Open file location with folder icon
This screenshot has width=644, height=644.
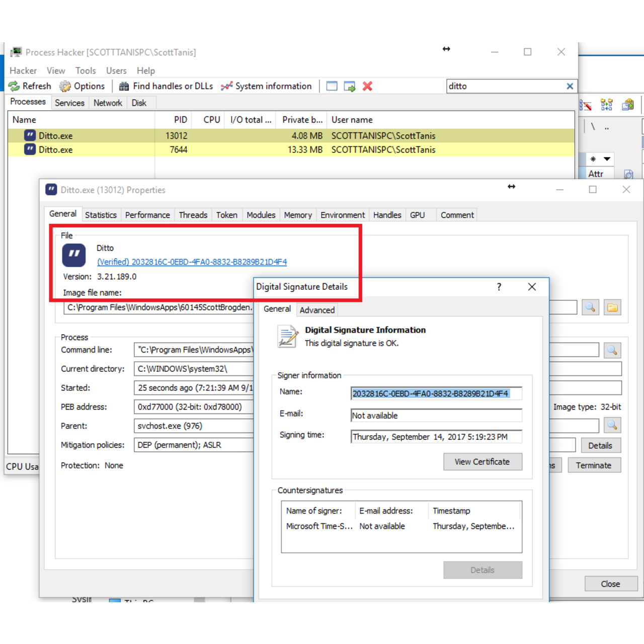tap(612, 307)
